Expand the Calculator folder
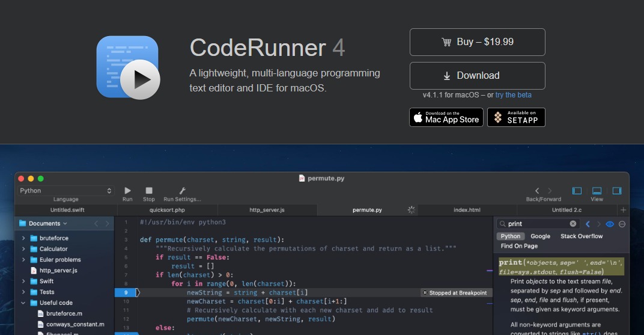644x335 pixels. (x=23, y=248)
